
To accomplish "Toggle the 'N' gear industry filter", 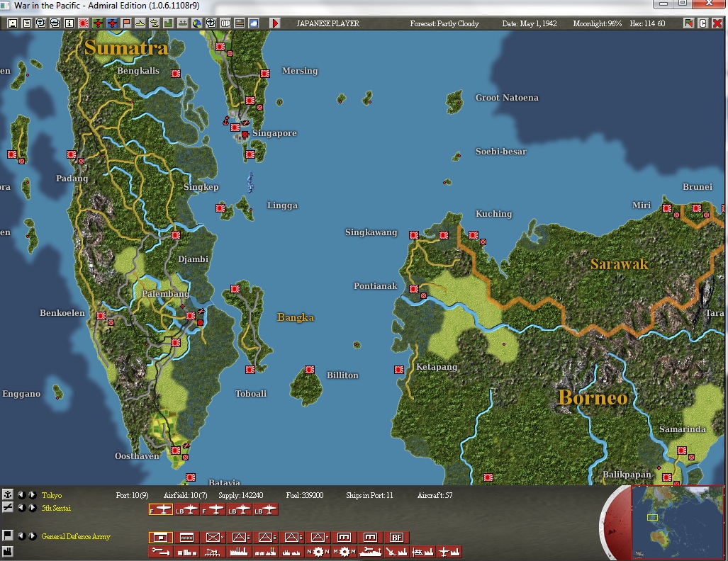I will click(318, 552).
